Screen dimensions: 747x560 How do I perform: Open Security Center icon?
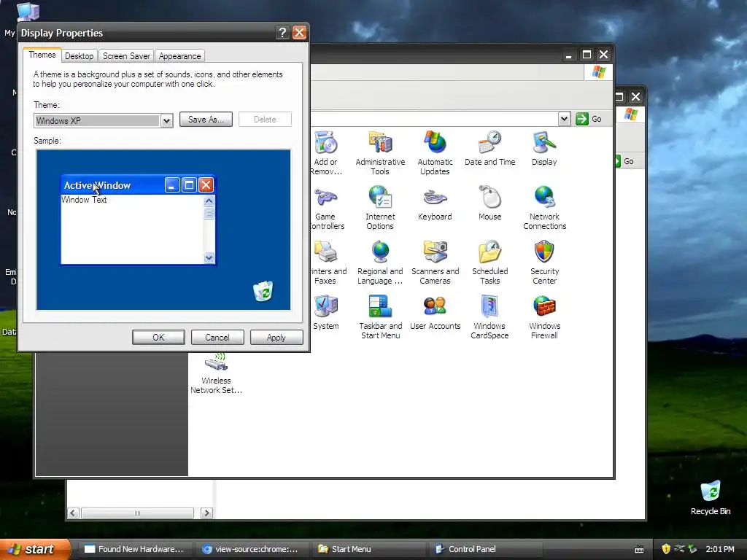(544, 262)
